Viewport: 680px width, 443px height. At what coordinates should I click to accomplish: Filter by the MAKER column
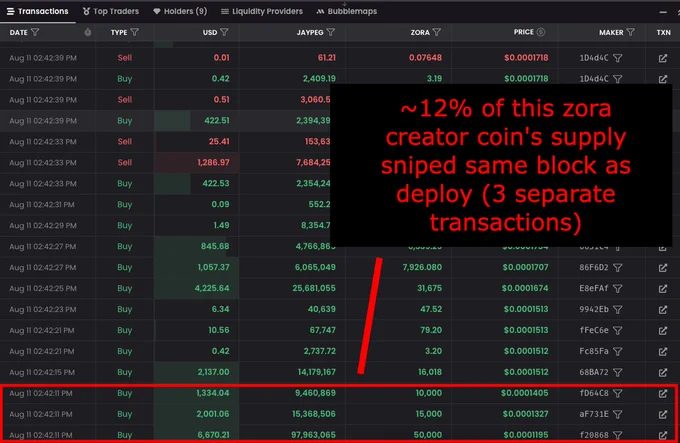(631, 32)
